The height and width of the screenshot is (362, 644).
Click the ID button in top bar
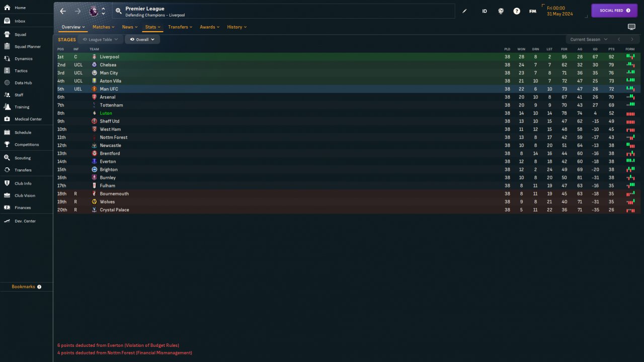[485, 11]
